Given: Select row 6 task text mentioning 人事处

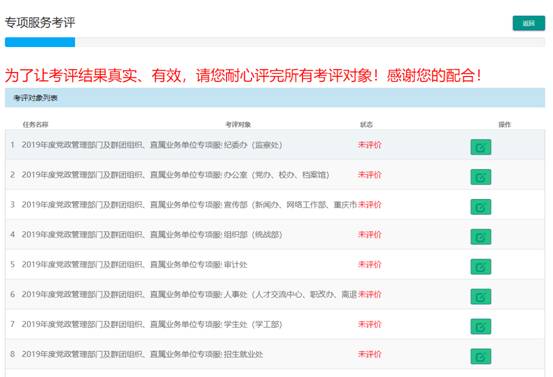Looking at the screenshot, I should point(189,294).
